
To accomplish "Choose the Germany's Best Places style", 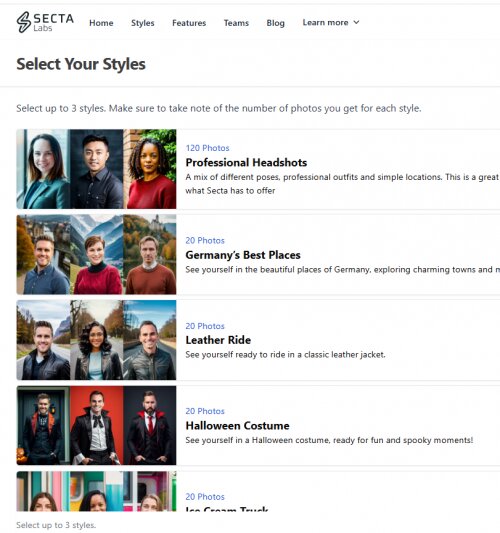I will click(x=243, y=255).
